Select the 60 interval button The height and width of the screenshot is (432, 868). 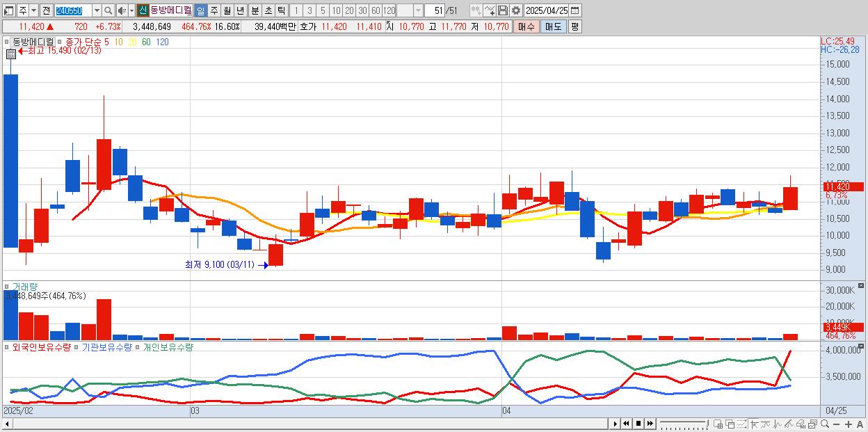[x=376, y=10]
